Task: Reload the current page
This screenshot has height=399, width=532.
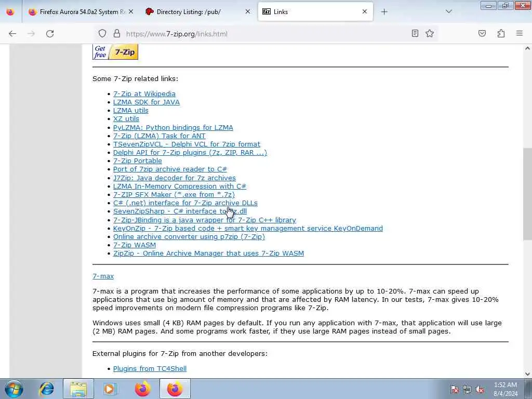Action: coord(50,34)
